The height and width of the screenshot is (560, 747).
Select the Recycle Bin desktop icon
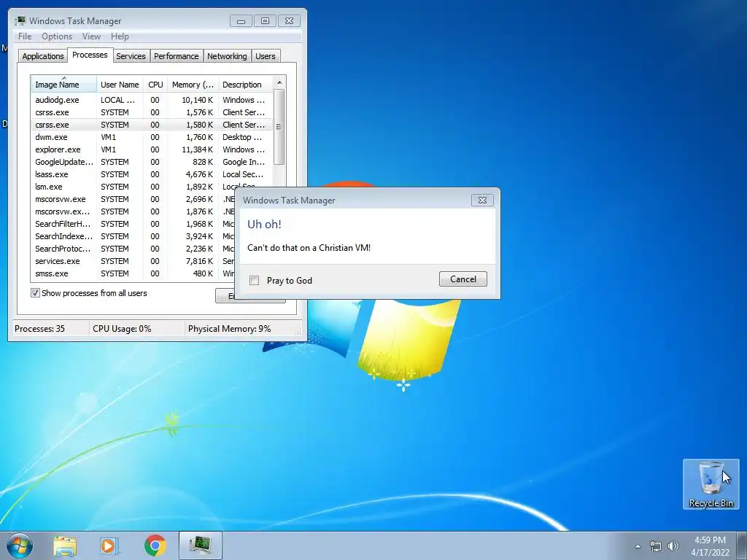(711, 484)
